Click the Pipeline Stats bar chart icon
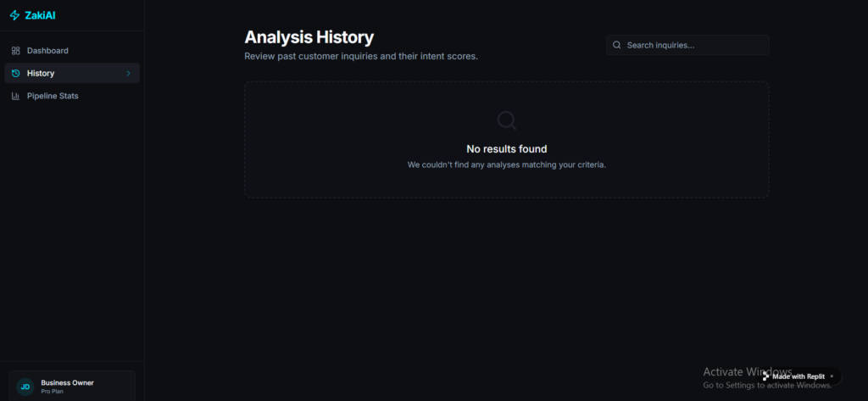The height and width of the screenshot is (401, 868). (x=15, y=96)
